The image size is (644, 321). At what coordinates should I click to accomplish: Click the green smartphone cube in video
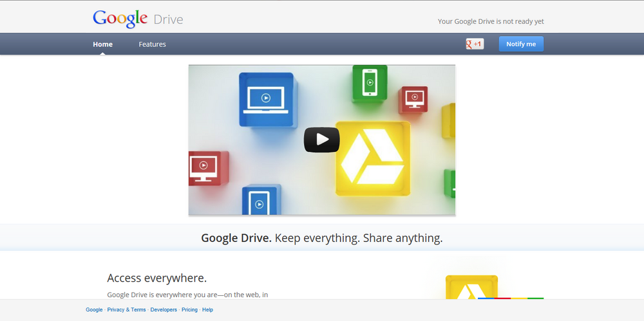370,83
